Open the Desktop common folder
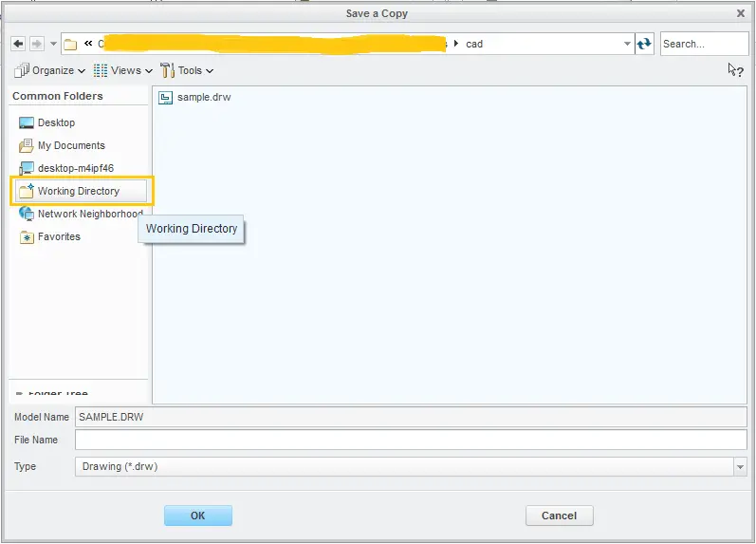Image resolution: width=756 pixels, height=544 pixels. 56,122
